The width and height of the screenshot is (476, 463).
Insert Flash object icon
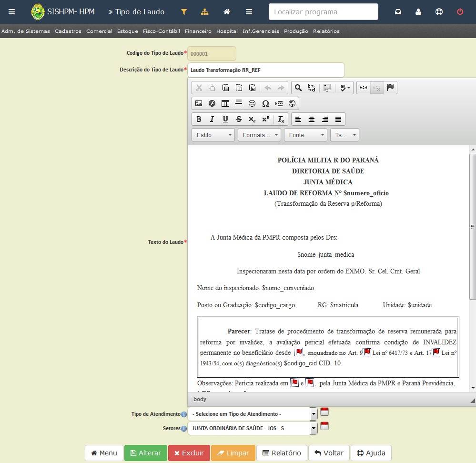212,103
